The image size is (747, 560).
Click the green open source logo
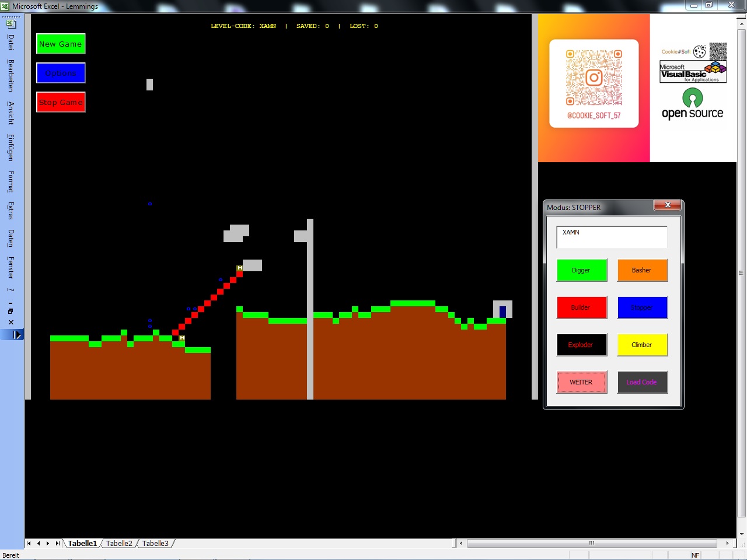click(x=693, y=104)
